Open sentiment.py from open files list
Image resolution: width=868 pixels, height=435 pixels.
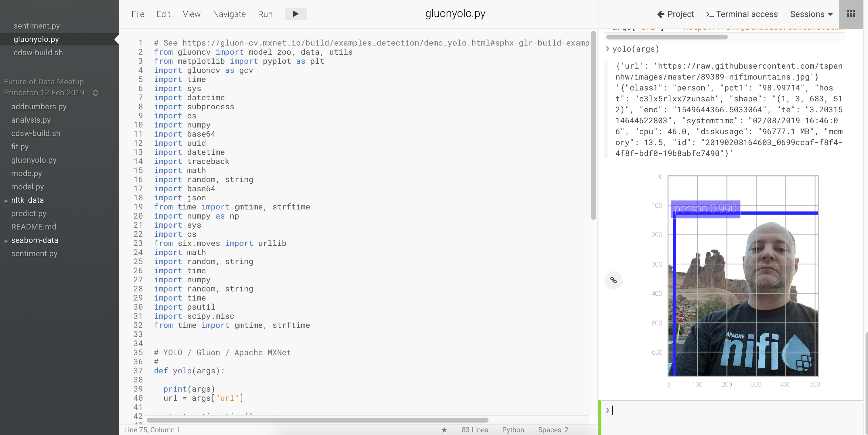pyautogui.click(x=37, y=26)
